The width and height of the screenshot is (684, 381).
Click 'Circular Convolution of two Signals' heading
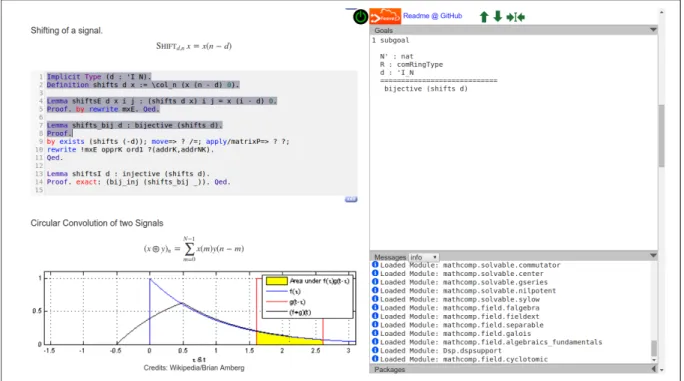[97, 223]
